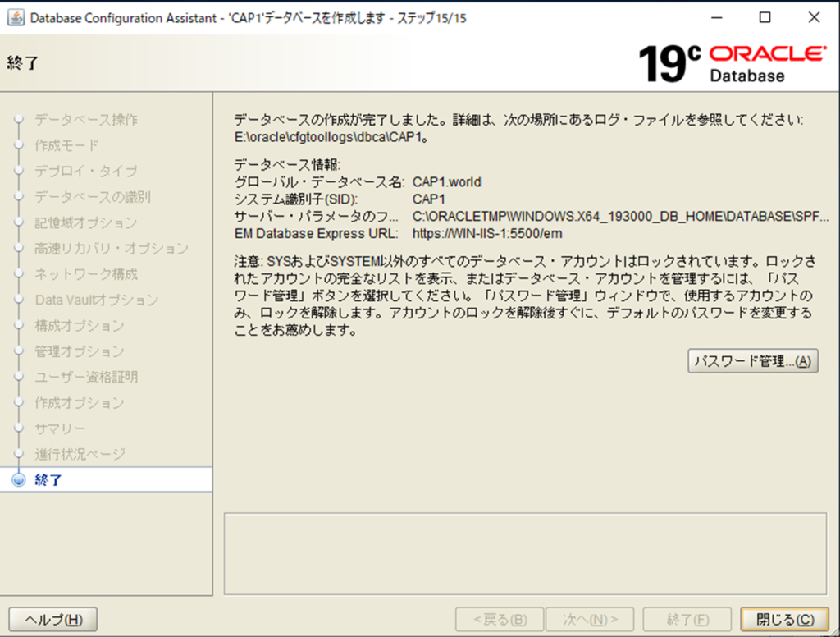Select the 作成モード step
840x637 pixels.
tap(66, 145)
